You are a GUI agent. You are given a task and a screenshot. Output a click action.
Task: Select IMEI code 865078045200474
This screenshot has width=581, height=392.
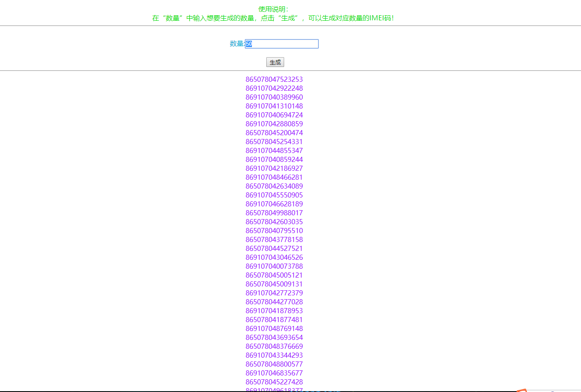point(274,133)
